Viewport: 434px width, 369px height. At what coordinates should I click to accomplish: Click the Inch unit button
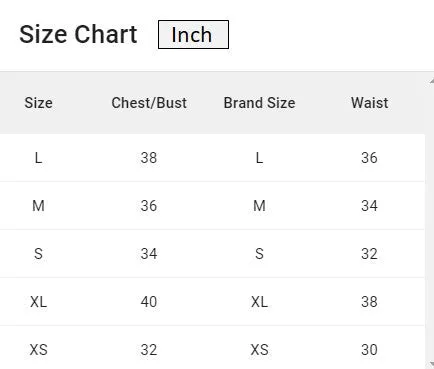click(x=193, y=34)
